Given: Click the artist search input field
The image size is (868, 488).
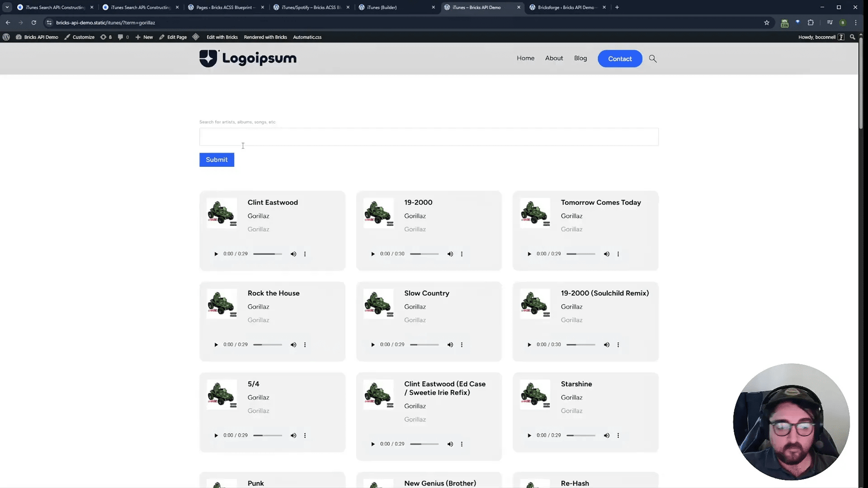Looking at the screenshot, I should click(429, 137).
